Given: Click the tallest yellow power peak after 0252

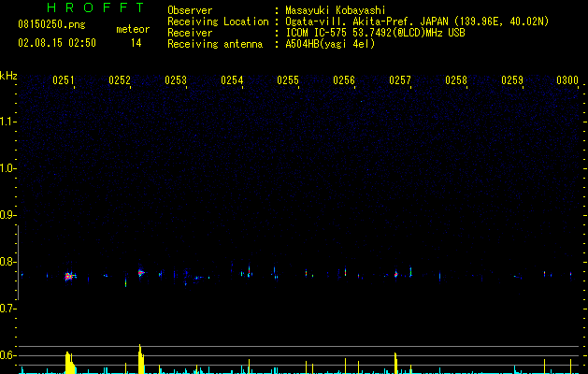Looking at the screenshot, I should tap(140, 359).
